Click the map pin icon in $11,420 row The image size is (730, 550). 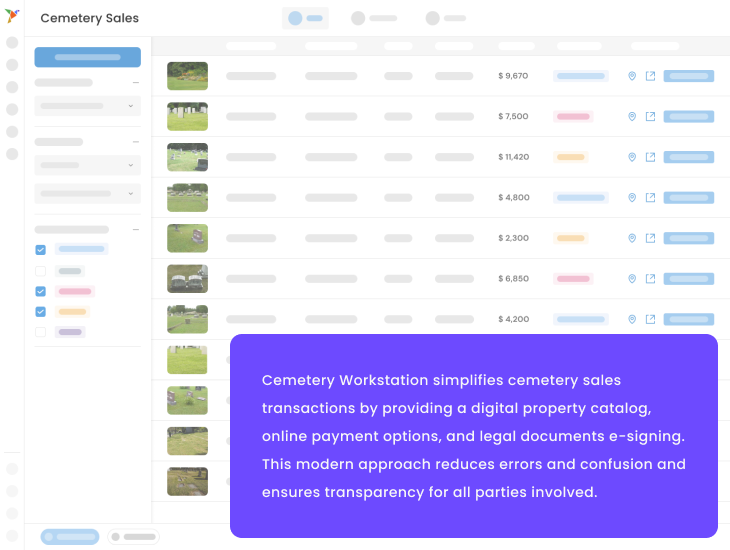tap(632, 157)
